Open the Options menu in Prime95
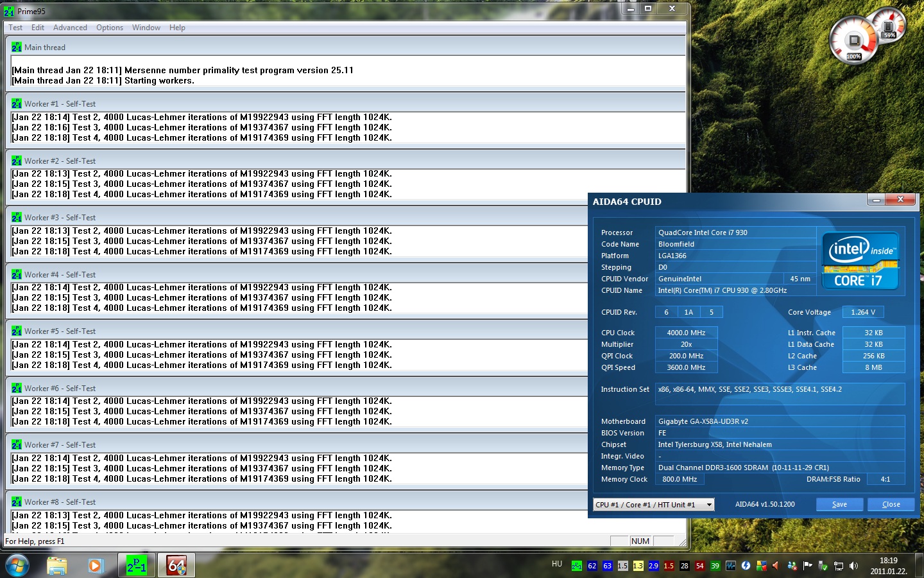 pos(110,28)
